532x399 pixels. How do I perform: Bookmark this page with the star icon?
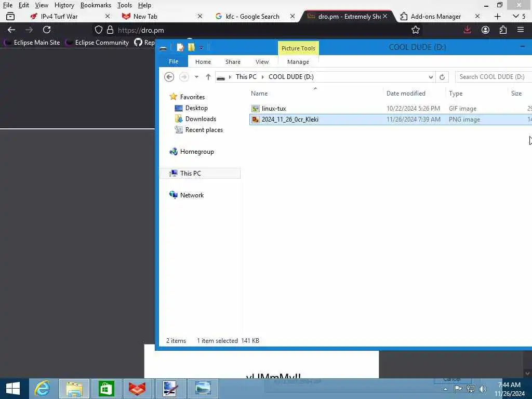415,30
